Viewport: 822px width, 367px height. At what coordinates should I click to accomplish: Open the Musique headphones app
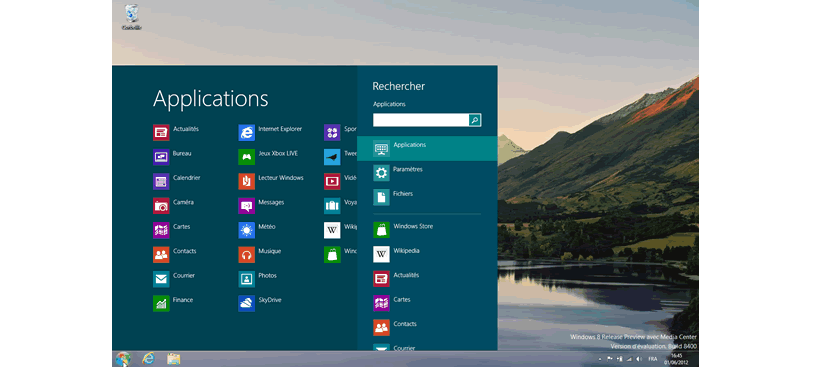246,255
